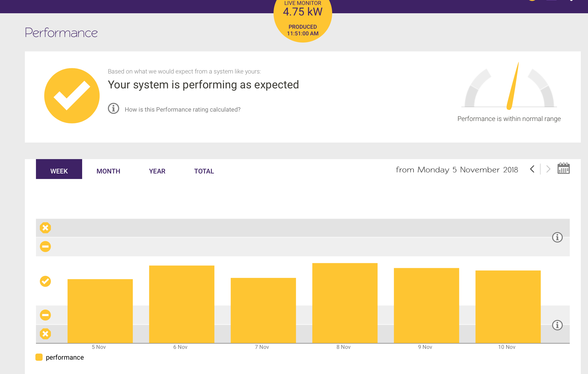588x374 pixels.
Task: Click the 'Performance' page heading
Action: pos(61,33)
